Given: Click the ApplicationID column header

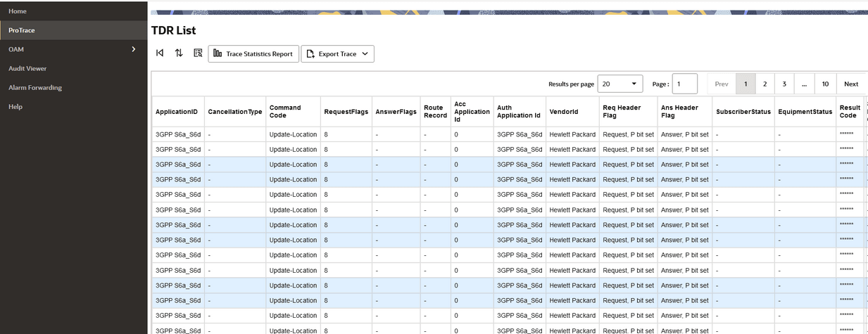Looking at the screenshot, I should pyautogui.click(x=178, y=112).
